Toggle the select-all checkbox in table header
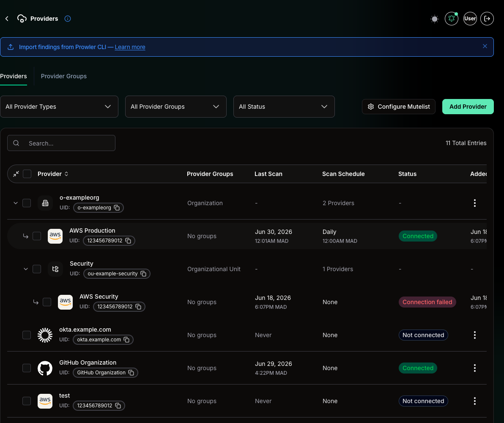This screenshot has width=504, height=423. [27, 174]
